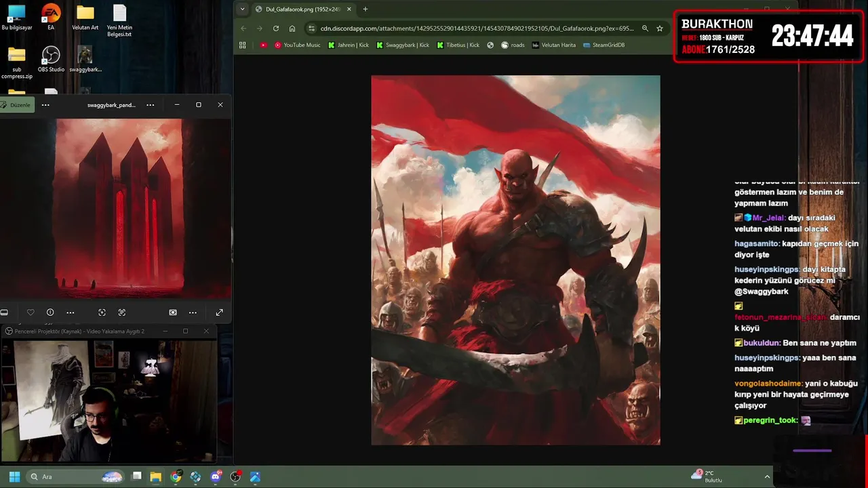The height and width of the screenshot is (488, 868).
Task: Open Velutan Art folder
Action: pyautogui.click(x=85, y=18)
